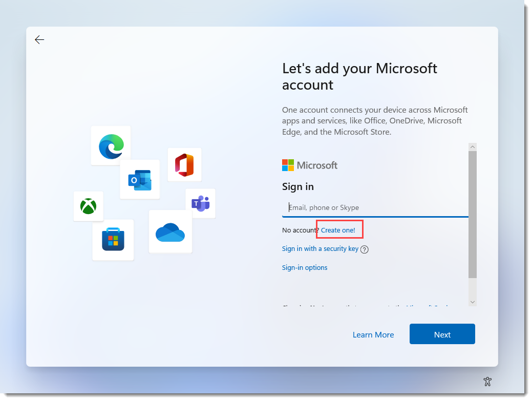Screen dimensions: 532x401
Task: Click the scrollbar down arrow
Action: 472,302
